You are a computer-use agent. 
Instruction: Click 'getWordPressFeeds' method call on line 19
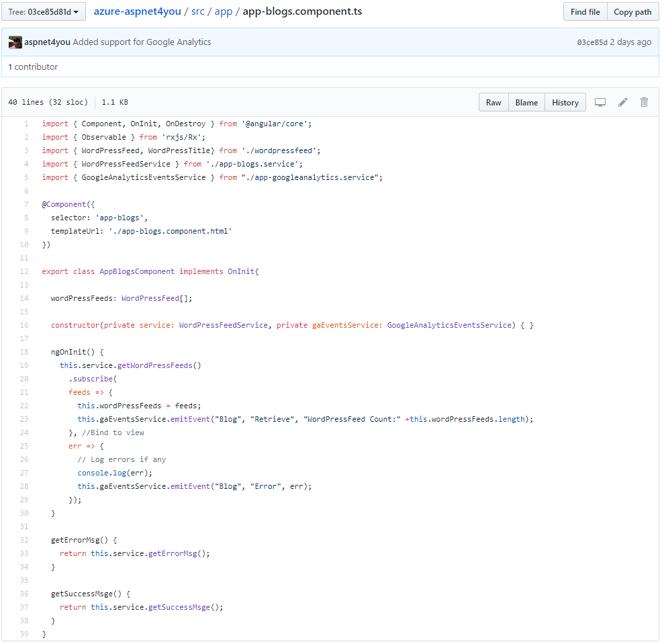[x=155, y=366]
